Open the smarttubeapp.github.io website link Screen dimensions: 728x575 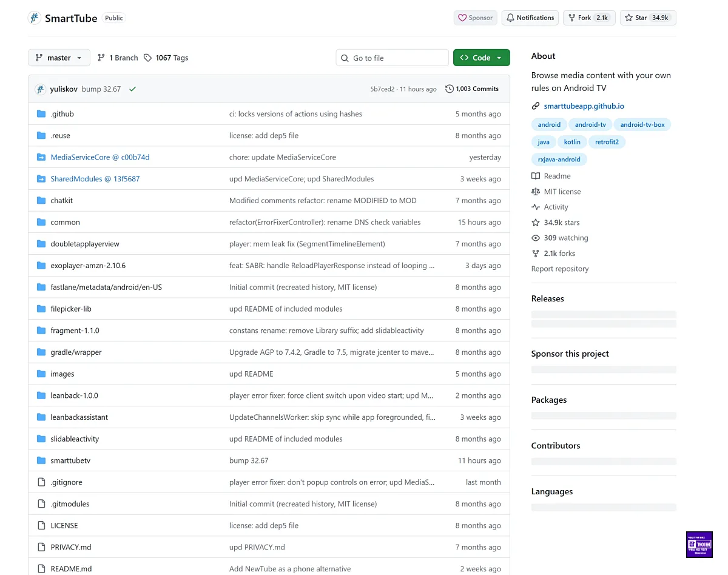tap(584, 106)
